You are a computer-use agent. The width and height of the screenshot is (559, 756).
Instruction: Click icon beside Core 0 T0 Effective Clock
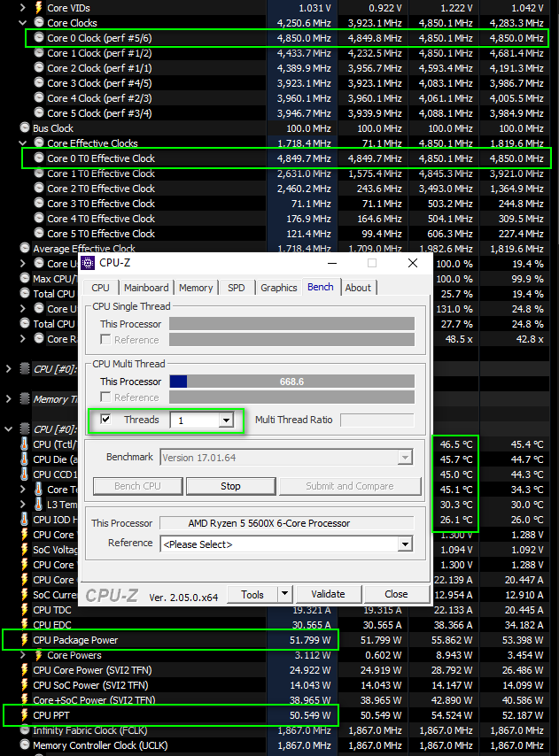[x=39, y=158]
